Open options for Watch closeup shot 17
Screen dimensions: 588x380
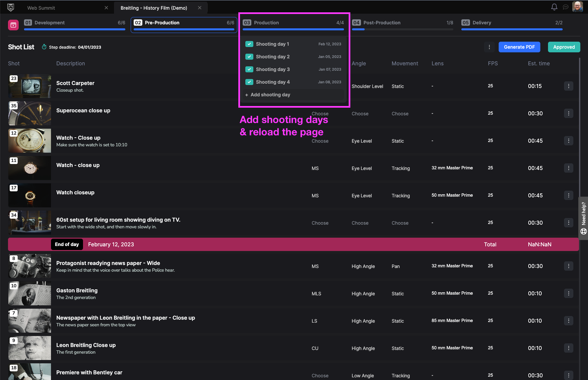[x=569, y=195]
